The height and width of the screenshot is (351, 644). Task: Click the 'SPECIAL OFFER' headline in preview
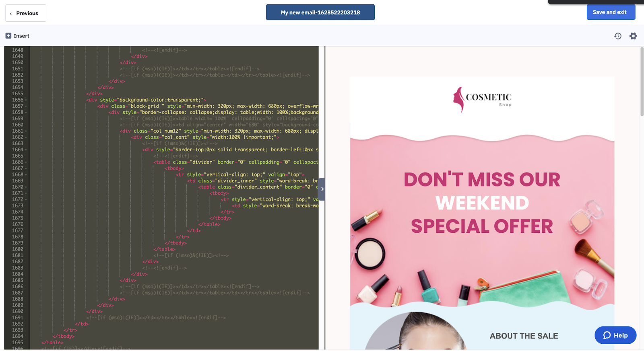[482, 226]
